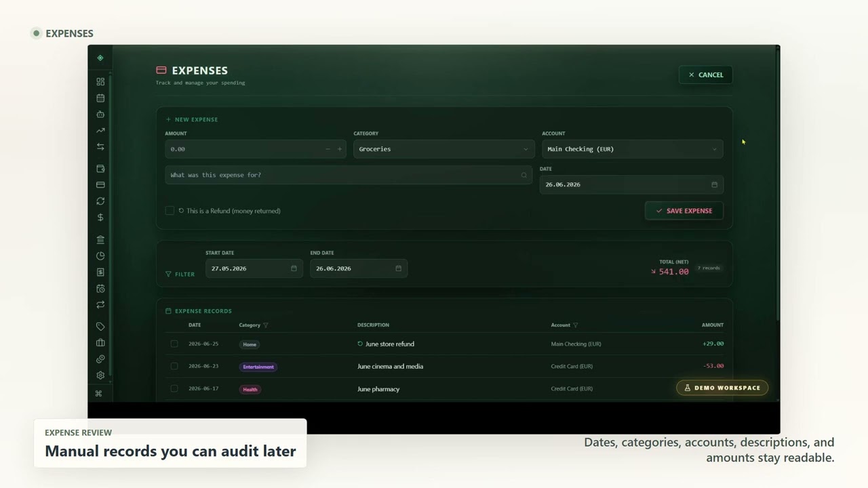Select the June store refund row checkbox

pyautogui.click(x=174, y=344)
